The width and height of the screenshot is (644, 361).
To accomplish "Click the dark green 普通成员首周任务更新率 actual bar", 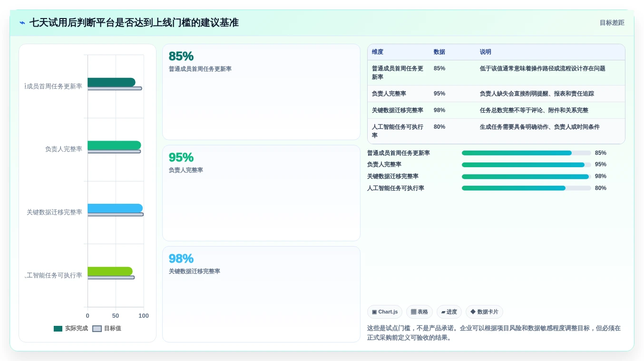I will click(x=111, y=82).
